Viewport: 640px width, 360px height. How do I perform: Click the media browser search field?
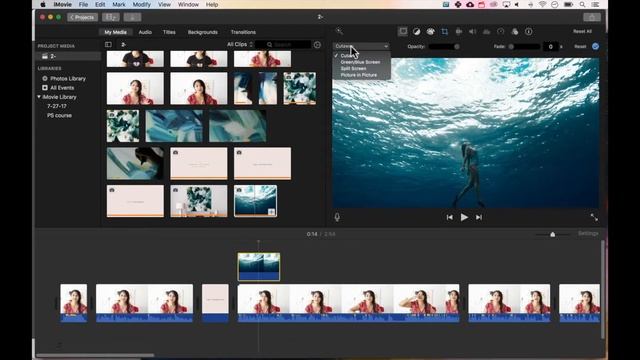(x=283, y=44)
